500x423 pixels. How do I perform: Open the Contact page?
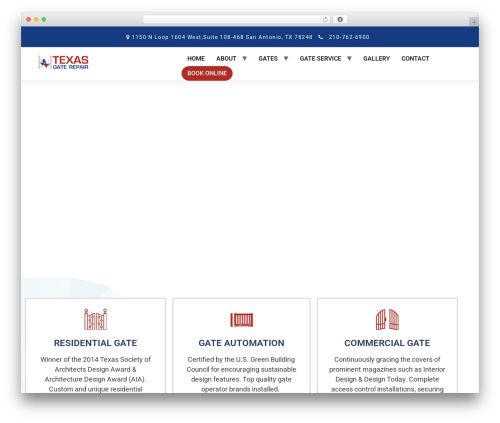pyautogui.click(x=415, y=59)
